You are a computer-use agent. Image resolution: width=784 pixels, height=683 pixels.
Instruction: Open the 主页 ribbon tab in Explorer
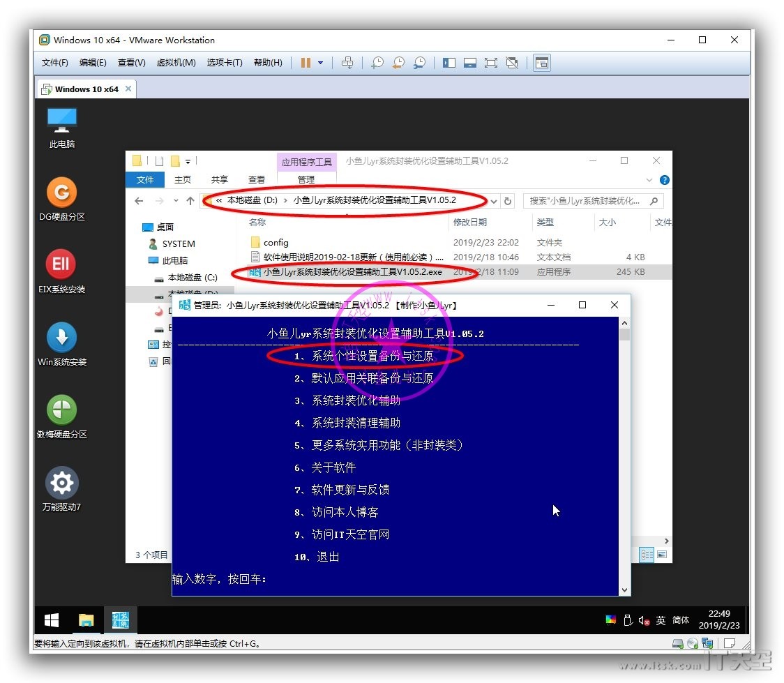click(x=183, y=179)
